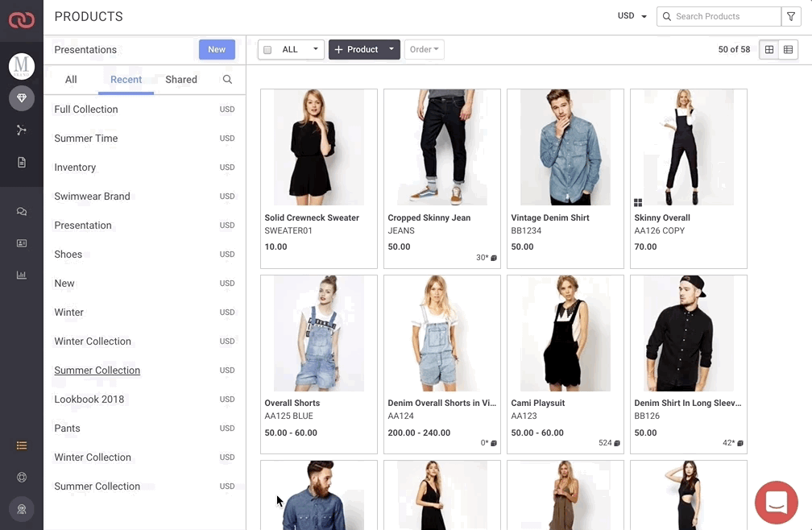The image size is (812, 530).
Task: Search presentations using the magnifier icon
Action: [227, 79]
